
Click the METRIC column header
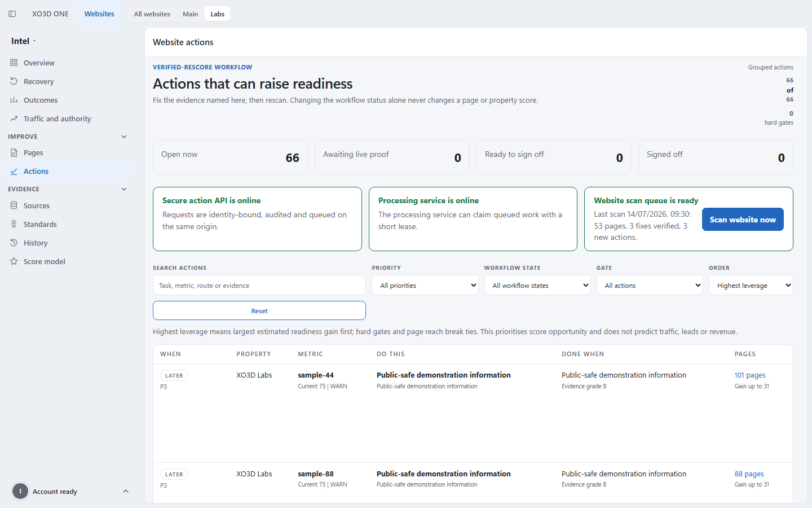point(311,354)
